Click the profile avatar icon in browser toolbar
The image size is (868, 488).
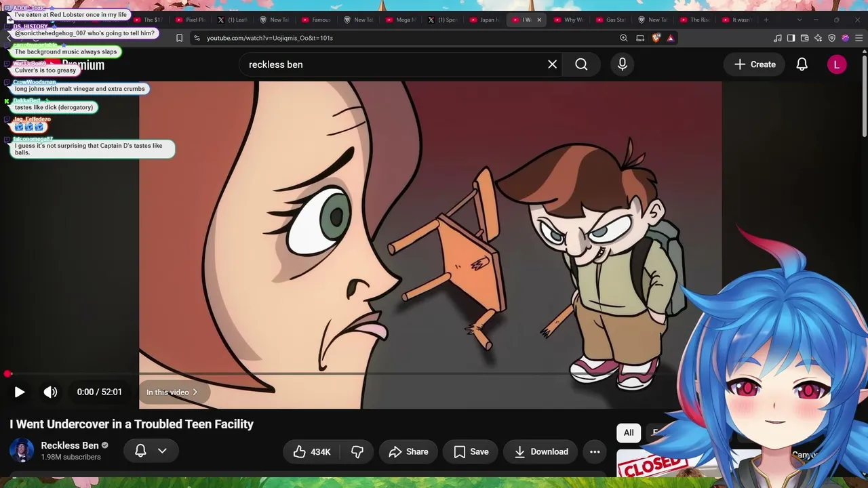(845, 38)
